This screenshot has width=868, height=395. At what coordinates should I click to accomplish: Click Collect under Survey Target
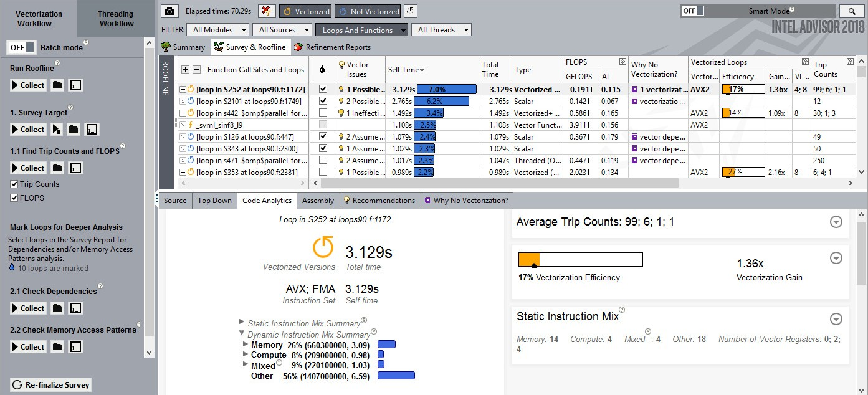click(29, 130)
